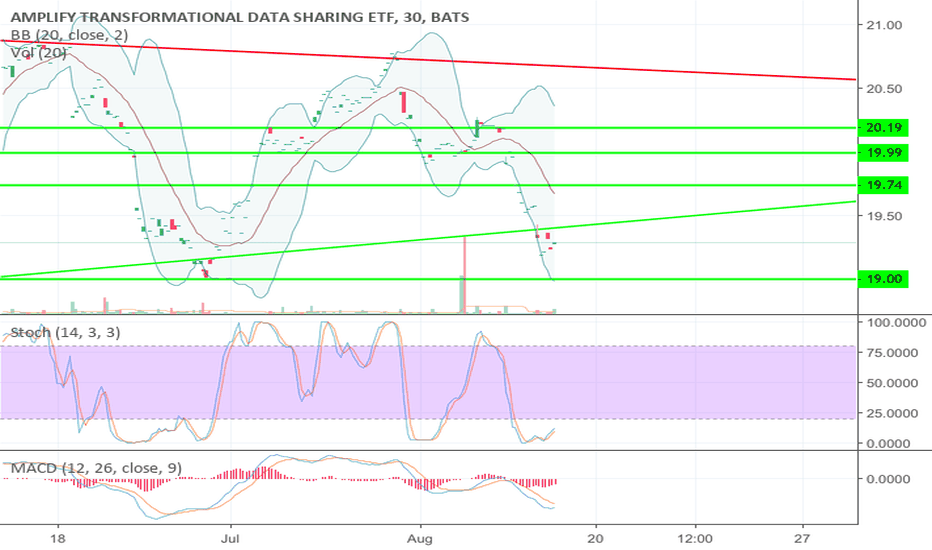Click the 20.50 price axis value
Viewport: 932px width, 550px height.
click(884, 89)
